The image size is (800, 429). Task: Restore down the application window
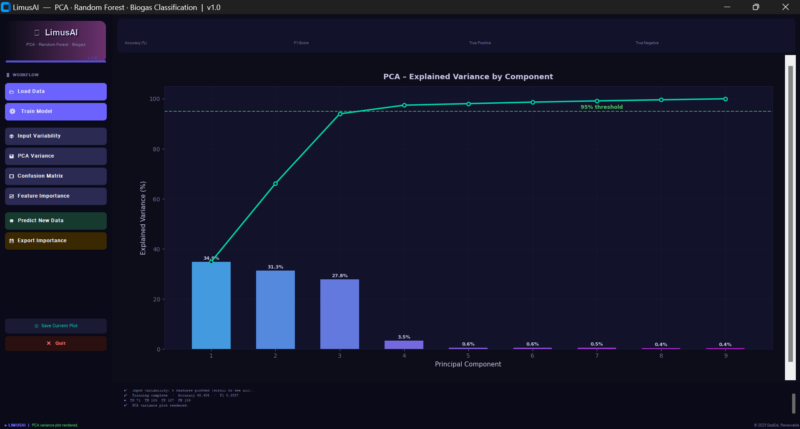click(x=756, y=7)
